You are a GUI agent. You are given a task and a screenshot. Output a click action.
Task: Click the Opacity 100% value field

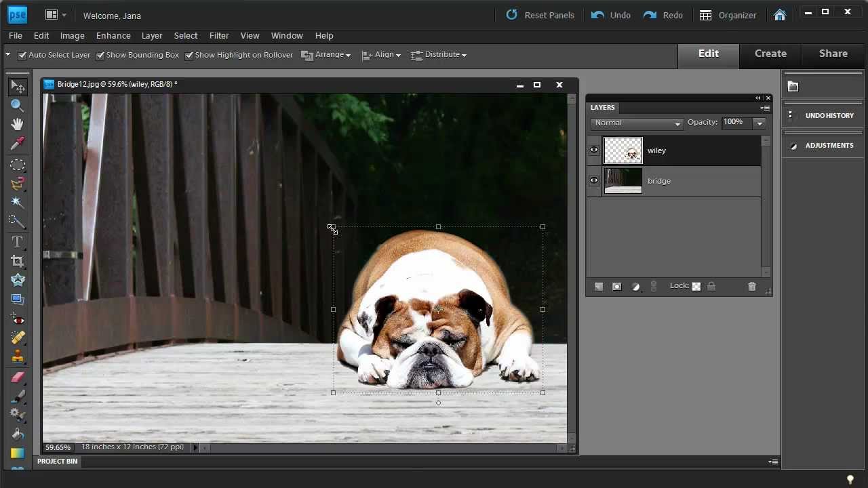[736, 123]
